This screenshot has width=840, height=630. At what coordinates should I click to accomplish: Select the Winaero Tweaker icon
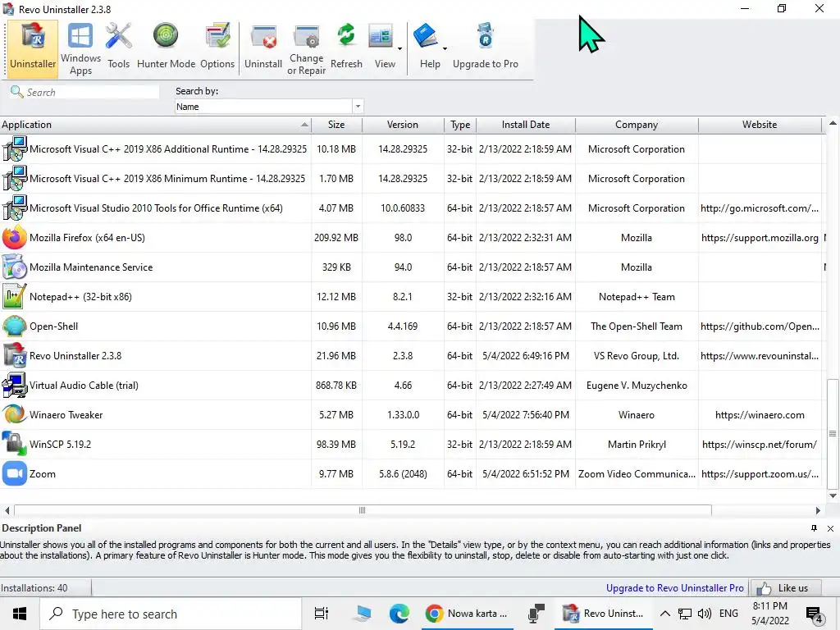coord(15,414)
